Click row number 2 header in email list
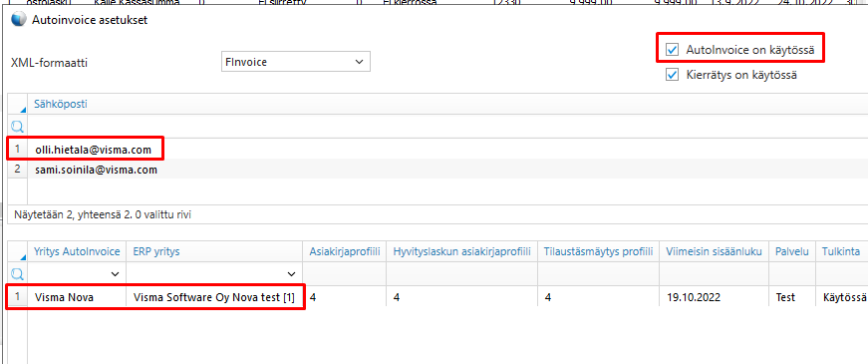 (17, 170)
